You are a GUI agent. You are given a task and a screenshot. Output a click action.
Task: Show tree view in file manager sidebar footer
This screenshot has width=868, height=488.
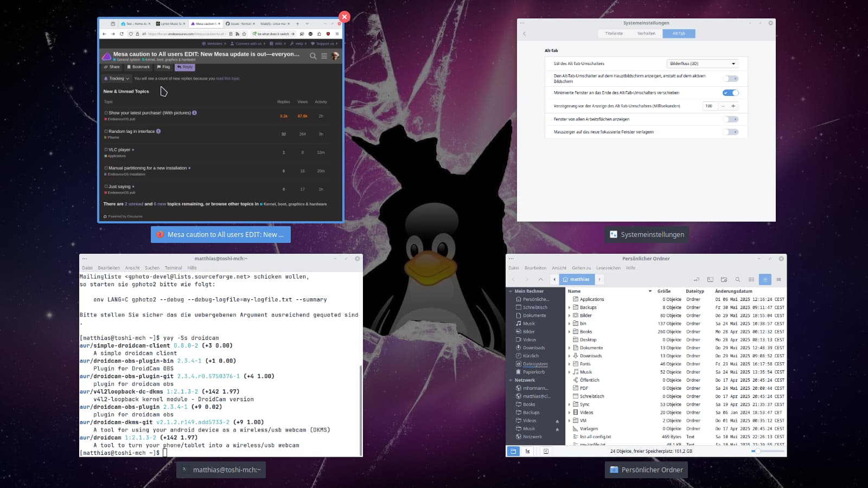click(527, 451)
